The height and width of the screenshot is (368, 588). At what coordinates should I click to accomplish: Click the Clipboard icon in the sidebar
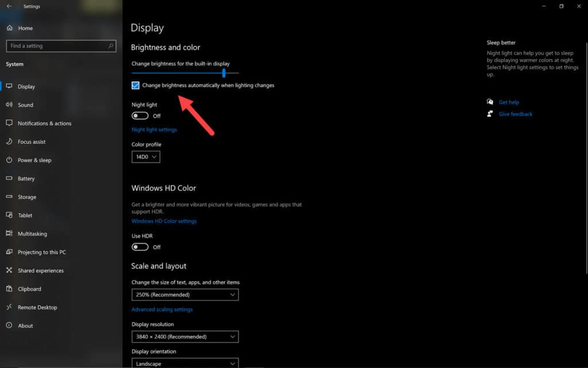click(9, 289)
